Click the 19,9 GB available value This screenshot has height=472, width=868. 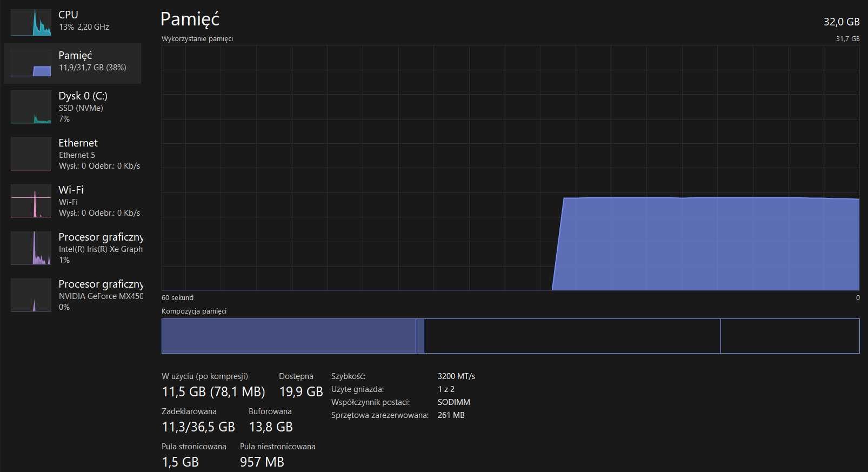tap(301, 392)
